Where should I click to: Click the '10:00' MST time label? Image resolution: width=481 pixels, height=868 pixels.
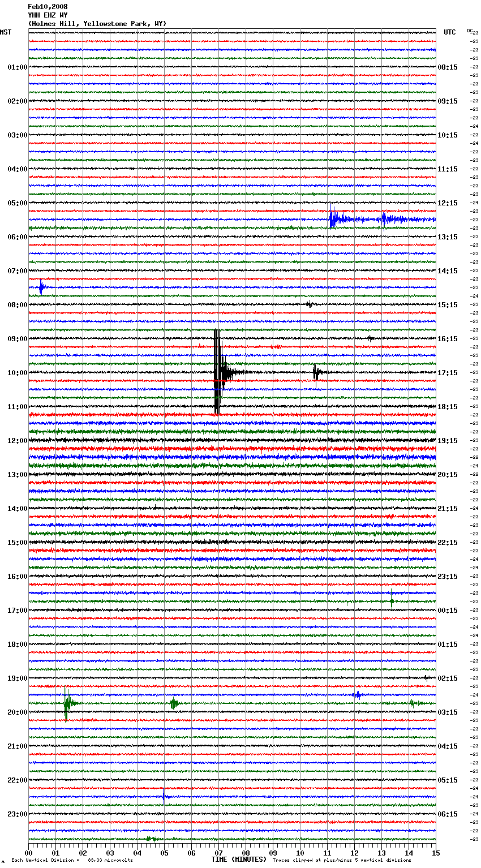click(18, 373)
